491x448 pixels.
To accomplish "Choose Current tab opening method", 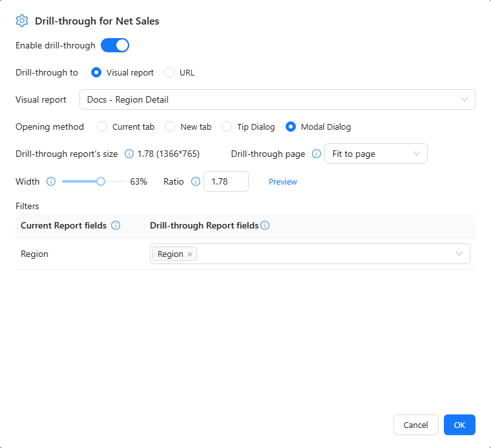I will 102,127.
